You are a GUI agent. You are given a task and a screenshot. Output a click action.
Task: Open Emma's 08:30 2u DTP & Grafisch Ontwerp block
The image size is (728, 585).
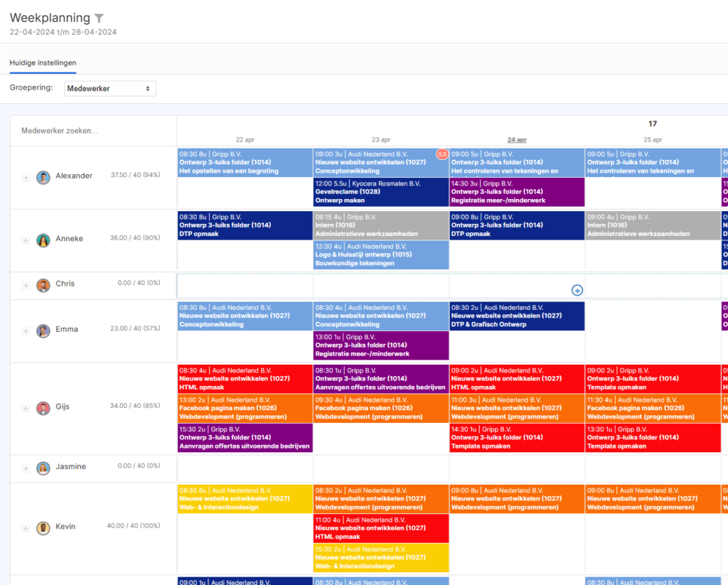pos(517,316)
